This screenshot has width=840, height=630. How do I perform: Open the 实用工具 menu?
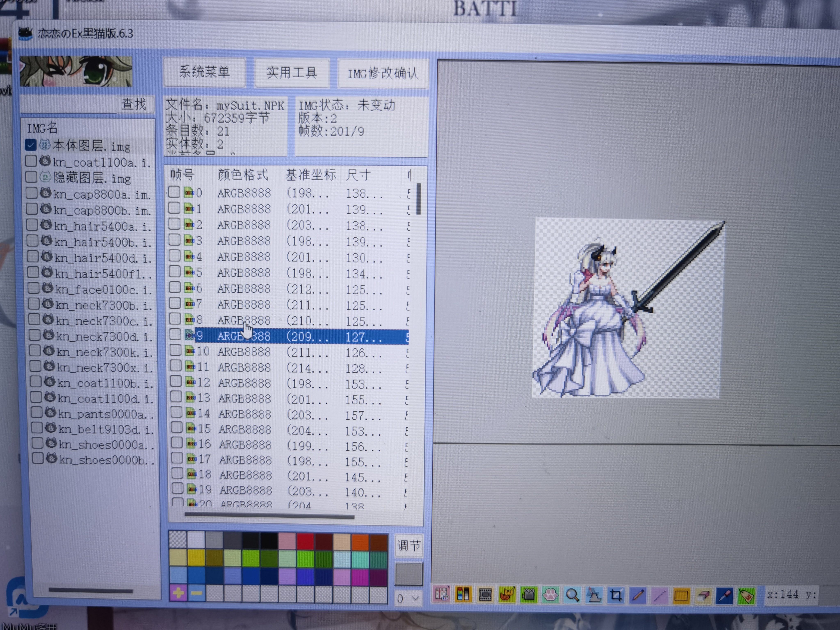coord(292,73)
